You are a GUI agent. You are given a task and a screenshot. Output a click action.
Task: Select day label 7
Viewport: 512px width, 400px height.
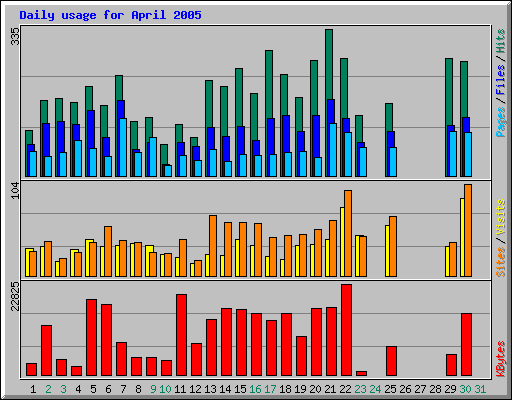coord(123,389)
